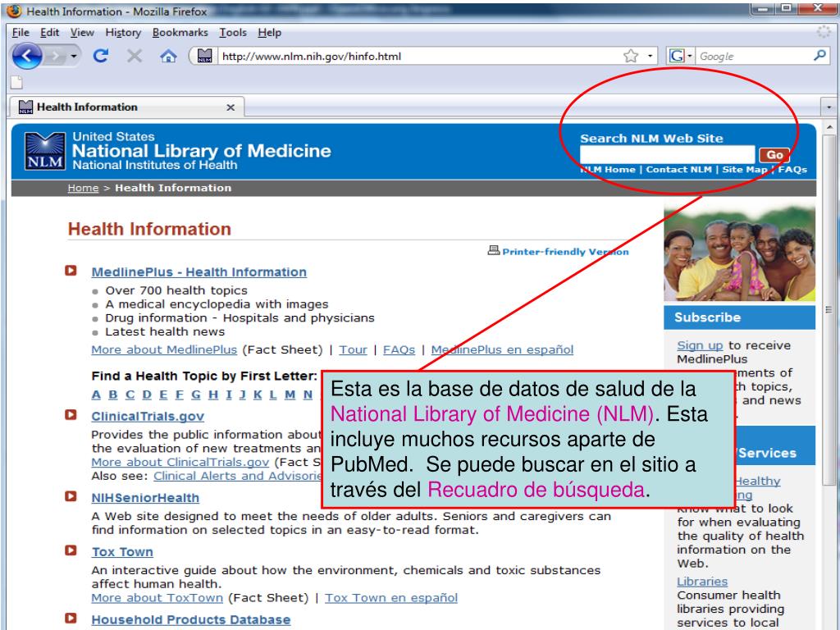840x630 pixels.
Task: Go back with the browser back arrow
Action: [x=27, y=56]
